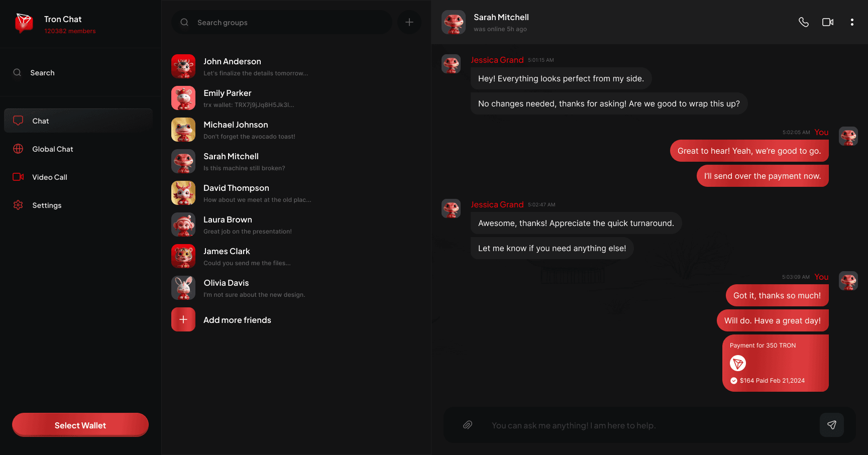Image resolution: width=868 pixels, height=455 pixels.
Task: Focus the Search groups input field
Action: coord(282,22)
